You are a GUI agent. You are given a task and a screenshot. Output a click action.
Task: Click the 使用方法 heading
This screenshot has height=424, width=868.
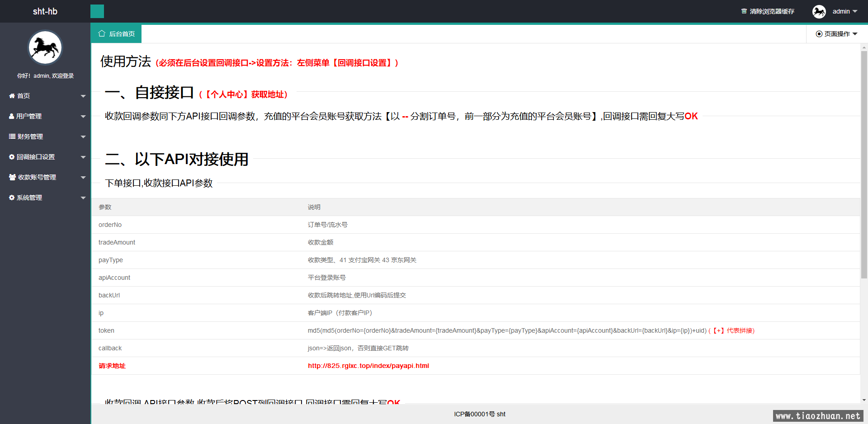[x=126, y=61]
